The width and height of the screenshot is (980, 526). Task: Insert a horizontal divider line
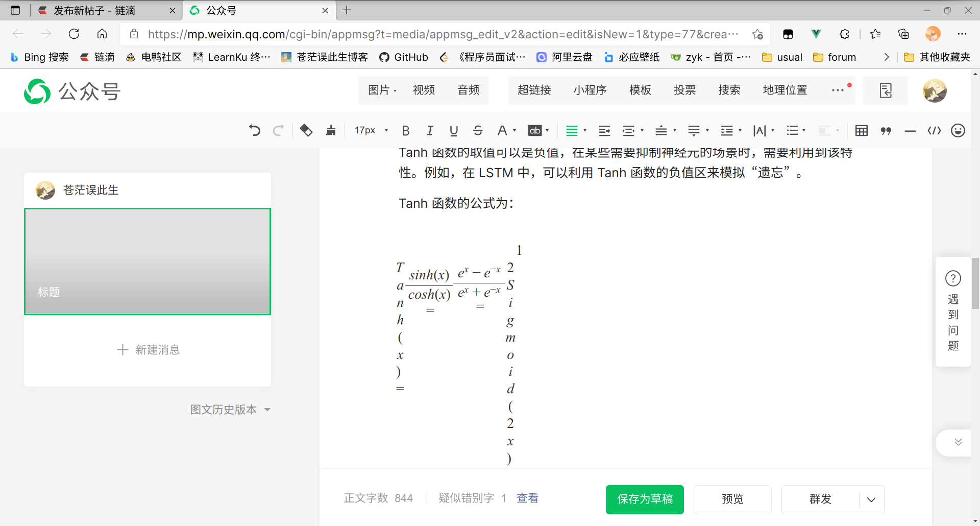pos(911,130)
